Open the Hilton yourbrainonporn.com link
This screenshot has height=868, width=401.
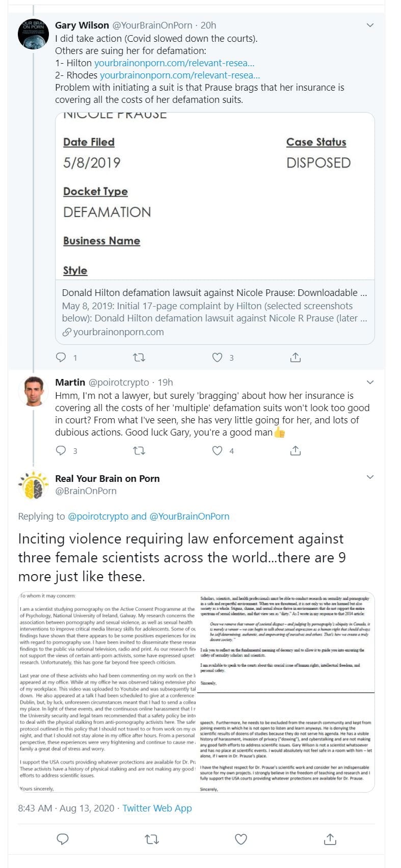[174, 63]
